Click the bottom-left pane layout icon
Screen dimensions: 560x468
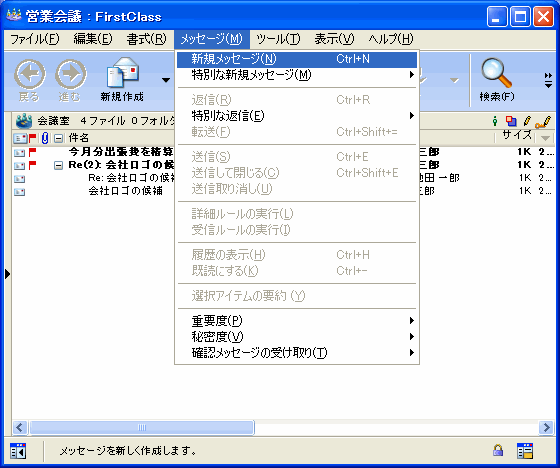click(x=18, y=451)
